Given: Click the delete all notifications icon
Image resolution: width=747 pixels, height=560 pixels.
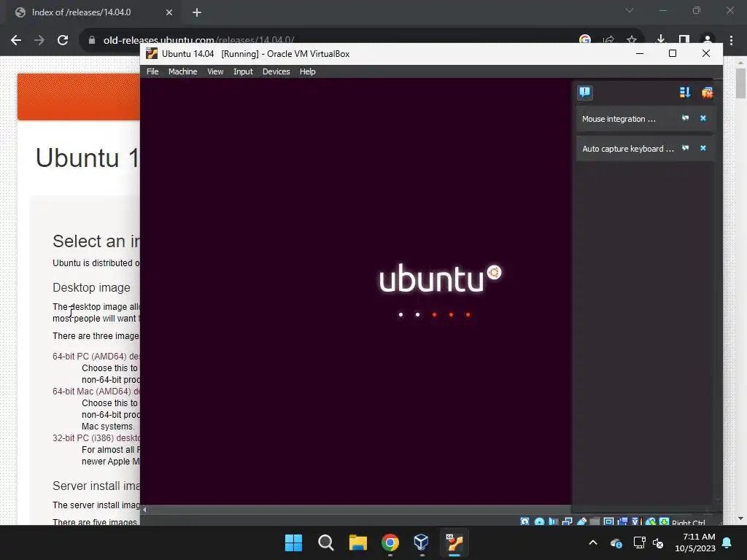Looking at the screenshot, I should (x=707, y=93).
